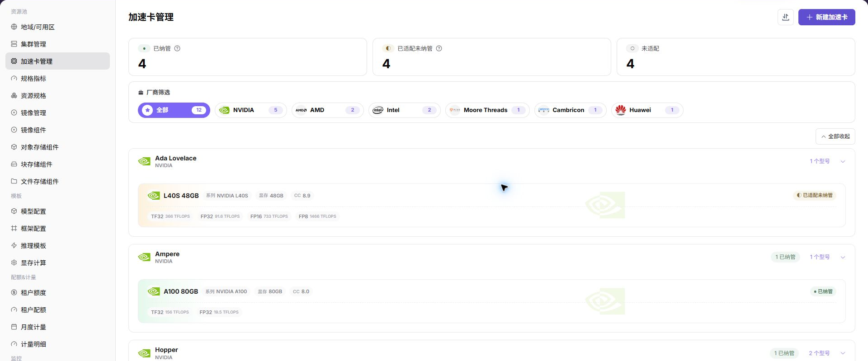Viewport: 868px width, 361px height.
Task: Click the export icon button beside 新建加速卡
Action: pyautogui.click(x=786, y=17)
